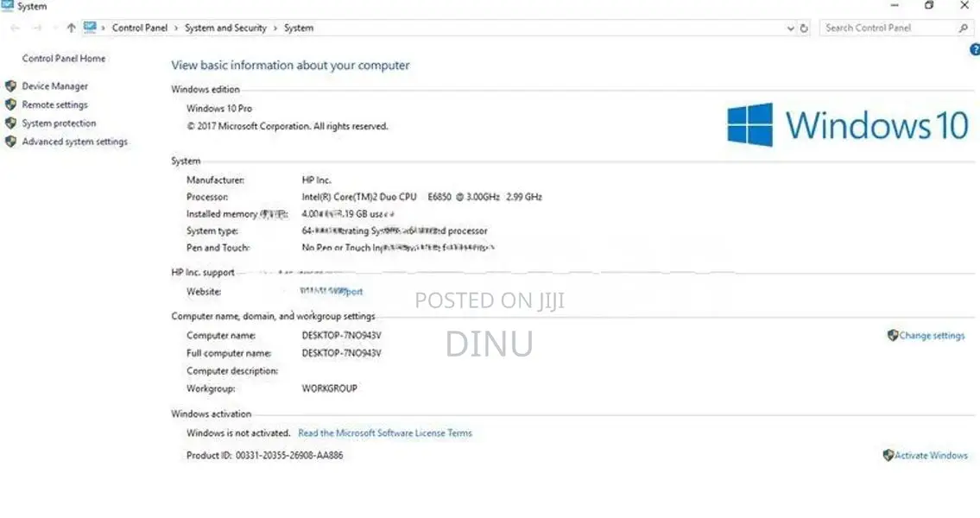Viewport: 980px width, 518px height.
Task: Open Device Manager
Action: pos(55,86)
